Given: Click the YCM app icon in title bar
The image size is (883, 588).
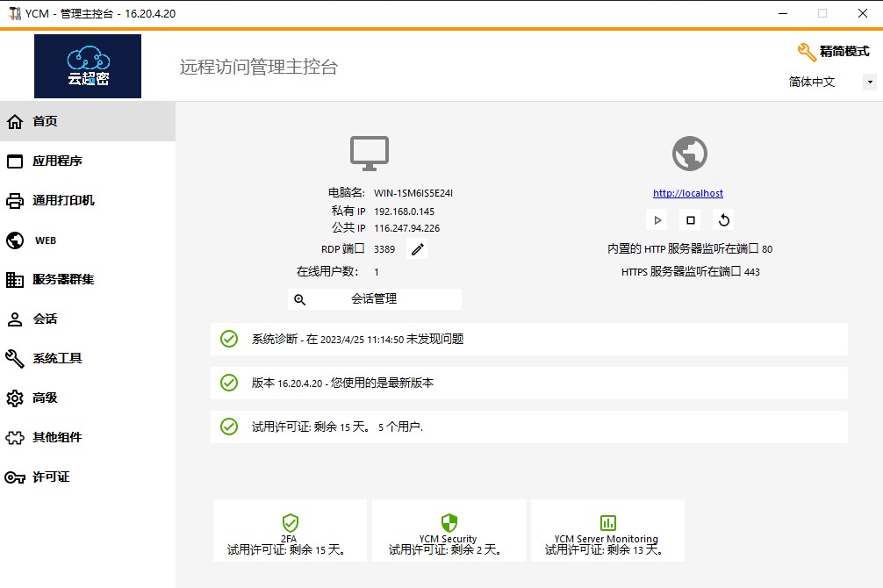Looking at the screenshot, I should tap(15, 13).
